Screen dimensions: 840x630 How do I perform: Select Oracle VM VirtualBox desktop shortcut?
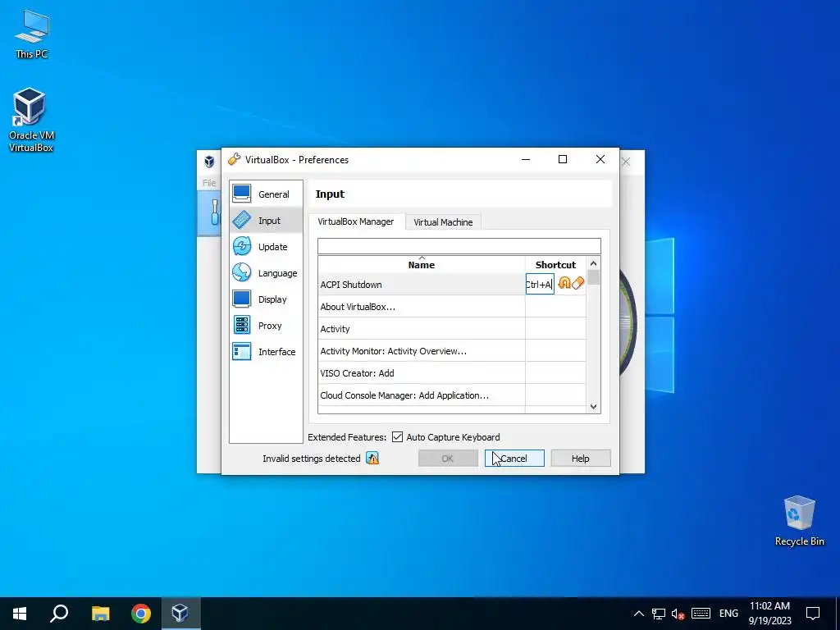(x=30, y=121)
